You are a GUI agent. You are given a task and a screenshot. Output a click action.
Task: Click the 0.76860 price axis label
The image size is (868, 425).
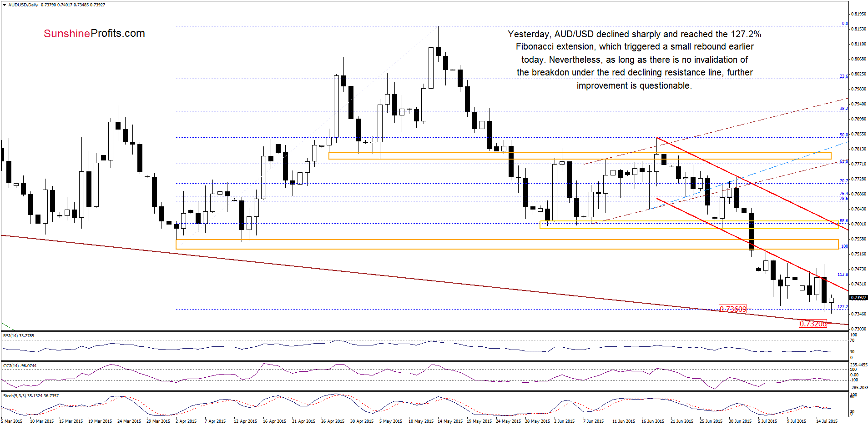click(859, 194)
